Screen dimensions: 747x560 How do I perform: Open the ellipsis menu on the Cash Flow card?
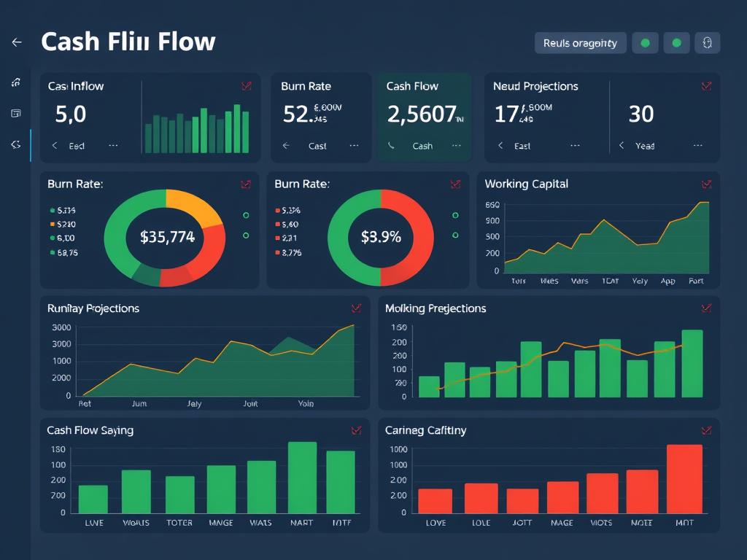click(x=457, y=146)
